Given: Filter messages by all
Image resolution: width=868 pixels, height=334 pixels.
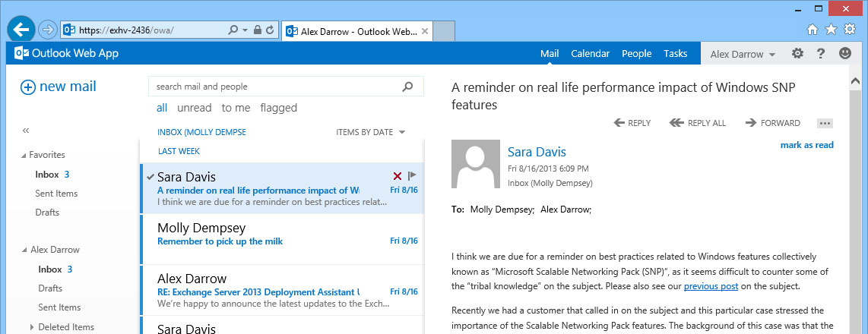Looking at the screenshot, I should pos(162,108).
